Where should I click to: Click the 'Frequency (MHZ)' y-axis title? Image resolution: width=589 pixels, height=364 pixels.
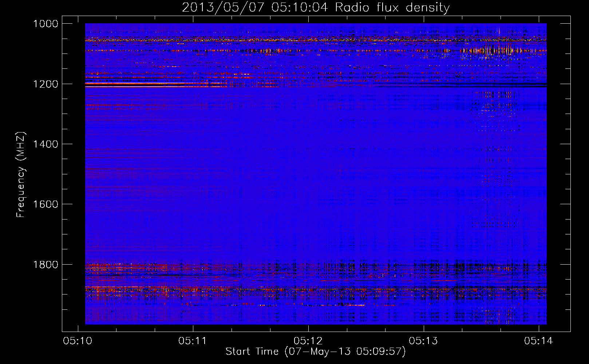pos(21,175)
